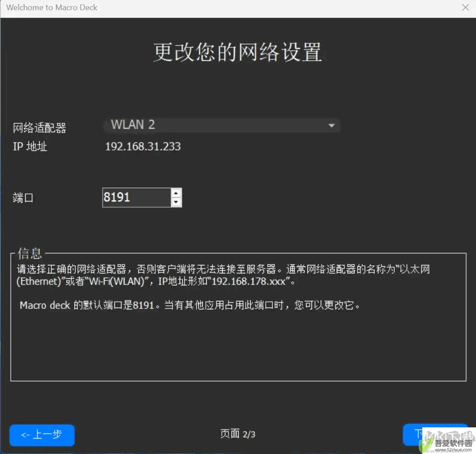Click the 端口 label

(x=23, y=197)
